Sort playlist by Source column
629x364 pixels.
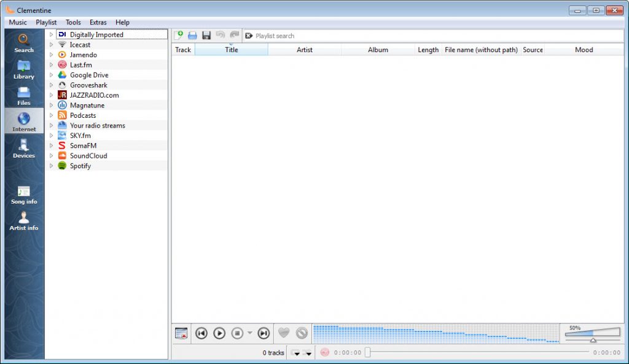pyautogui.click(x=533, y=50)
